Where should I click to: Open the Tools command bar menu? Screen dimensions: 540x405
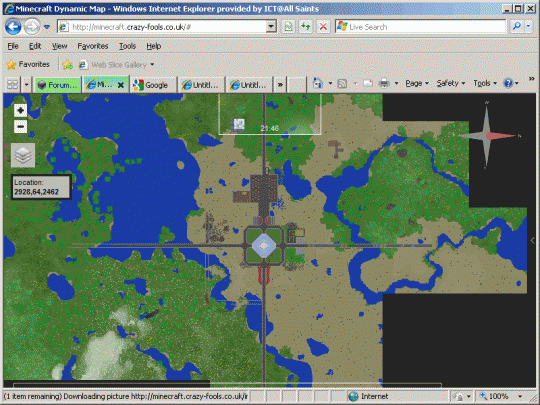485,83
